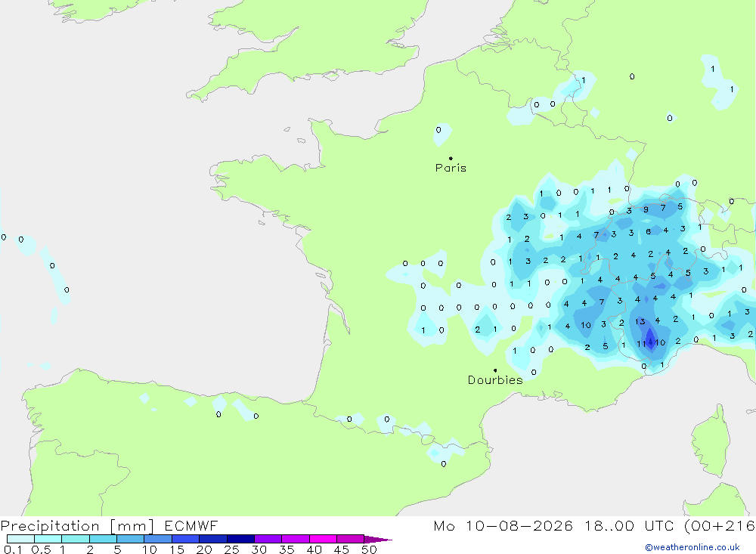
Task: Click the forecast date 10-08-2026 text
Action: pos(519,525)
